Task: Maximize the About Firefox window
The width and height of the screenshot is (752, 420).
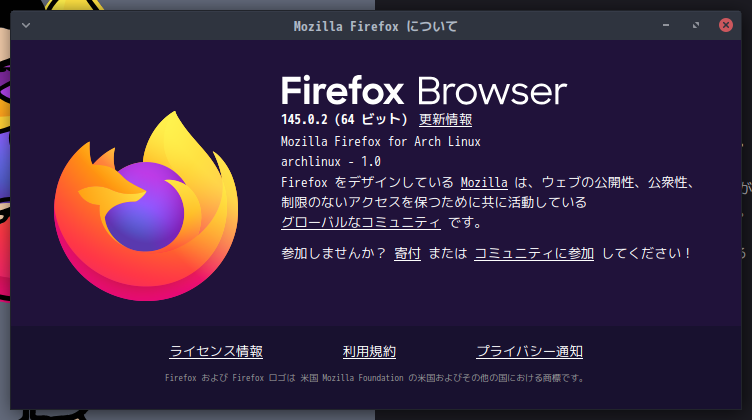Action: pyautogui.click(x=696, y=25)
